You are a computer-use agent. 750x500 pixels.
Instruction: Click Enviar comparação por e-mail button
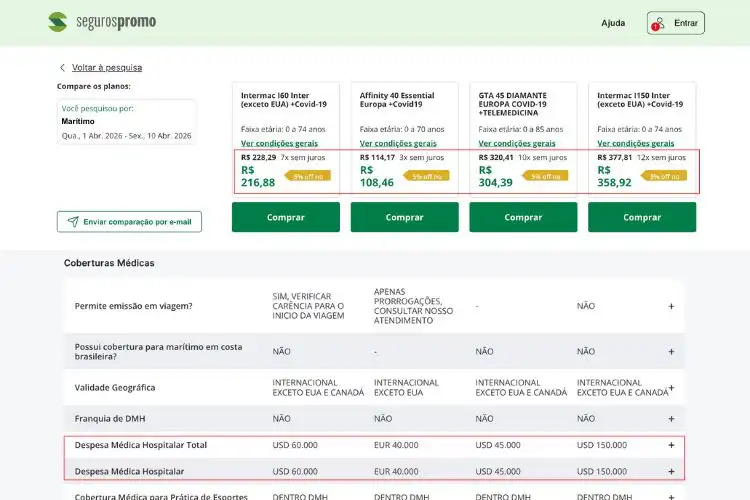(x=129, y=222)
